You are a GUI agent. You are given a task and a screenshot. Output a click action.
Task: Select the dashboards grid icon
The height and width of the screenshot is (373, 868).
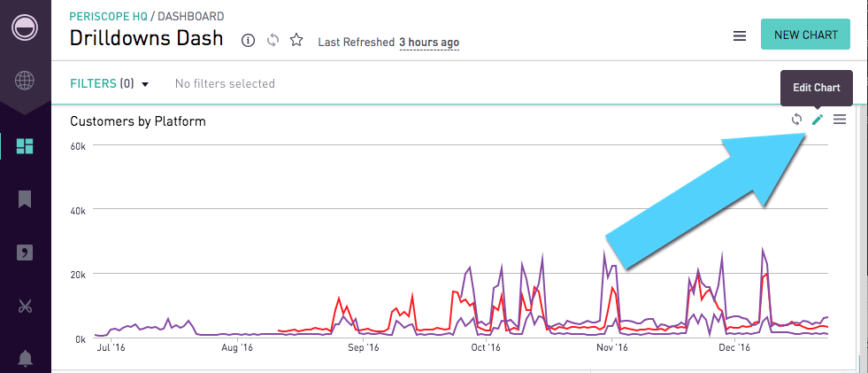tap(25, 146)
